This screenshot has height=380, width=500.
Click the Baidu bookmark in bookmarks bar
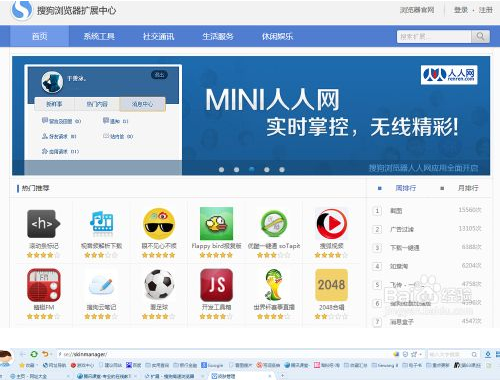coord(134,365)
